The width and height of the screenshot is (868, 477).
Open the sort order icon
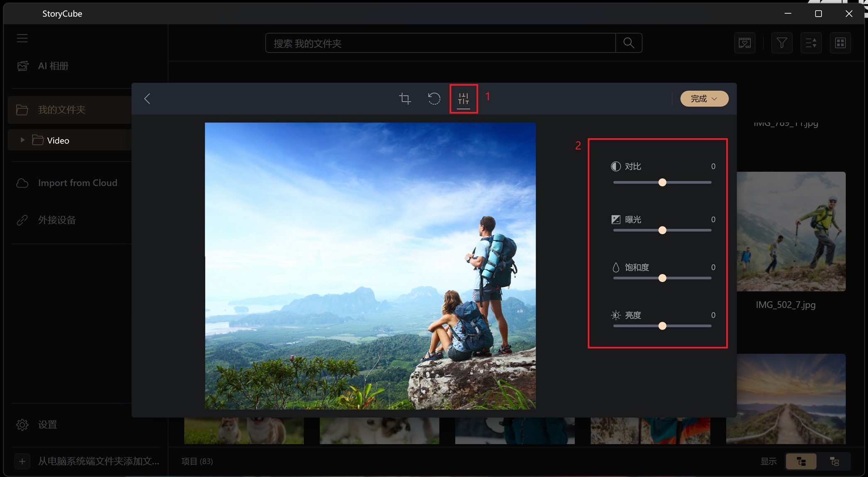811,43
